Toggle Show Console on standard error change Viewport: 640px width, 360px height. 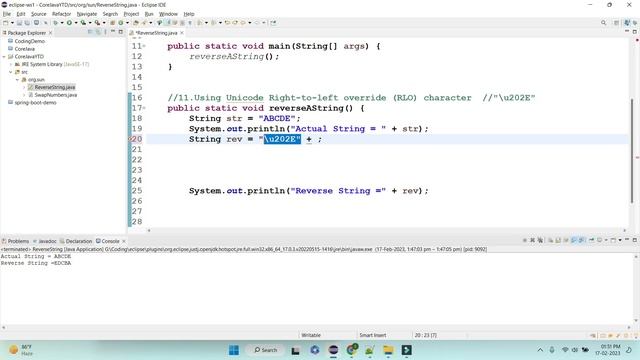point(581,240)
